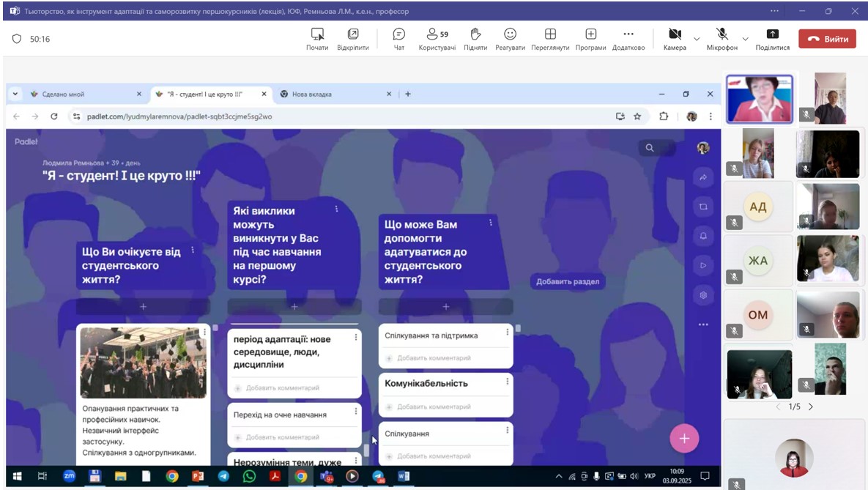Raise hand with Підняти button
This screenshot has height=490, width=868.
(x=475, y=39)
